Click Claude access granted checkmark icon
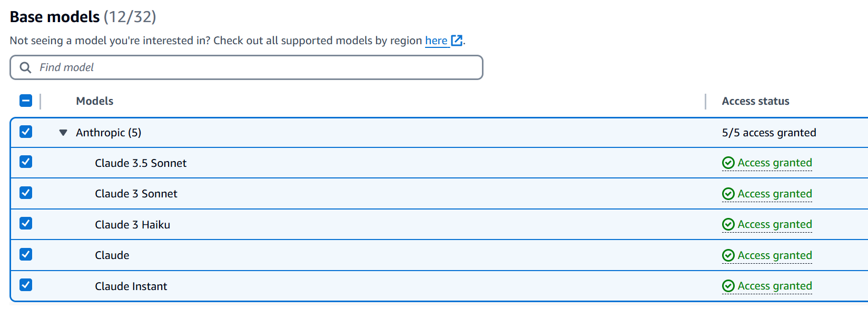This screenshot has width=868, height=309. coord(728,256)
